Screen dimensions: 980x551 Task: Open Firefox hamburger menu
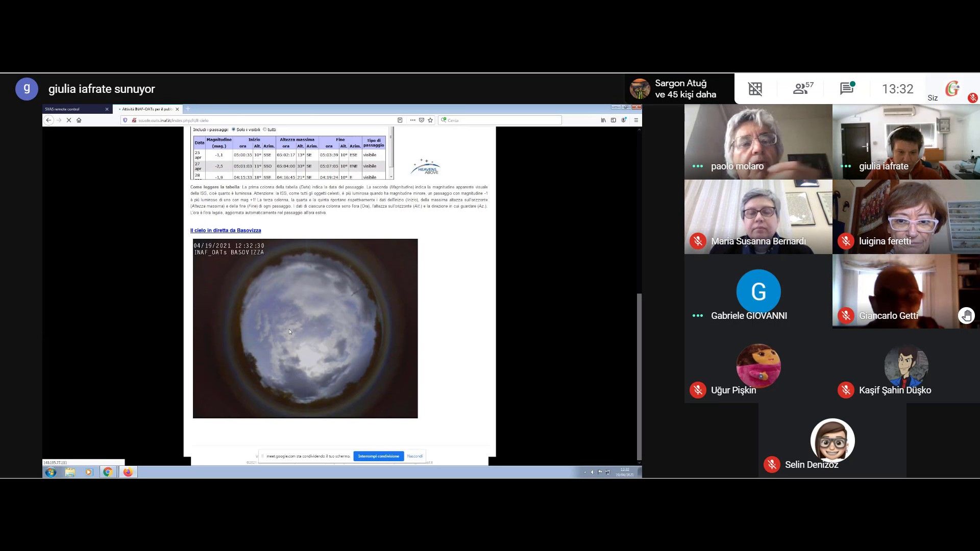(x=636, y=120)
